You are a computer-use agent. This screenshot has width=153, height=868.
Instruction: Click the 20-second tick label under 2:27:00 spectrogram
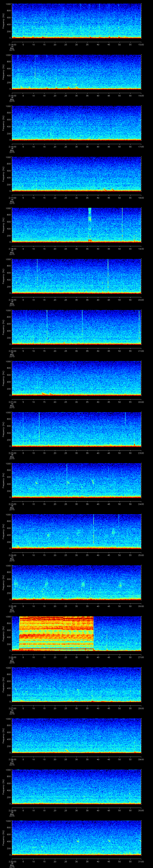click(55, 708)
